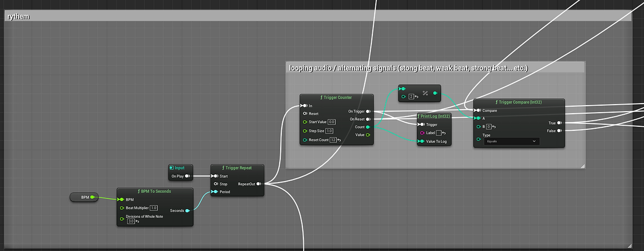
Task: Click the On Play output pin
Action: point(188,176)
